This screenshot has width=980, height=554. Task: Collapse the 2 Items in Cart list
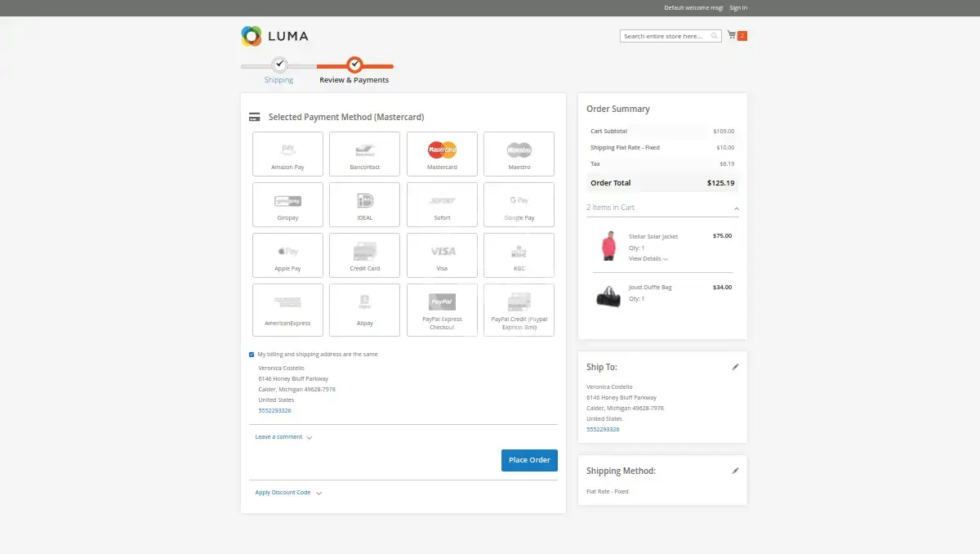pyautogui.click(x=736, y=208)
